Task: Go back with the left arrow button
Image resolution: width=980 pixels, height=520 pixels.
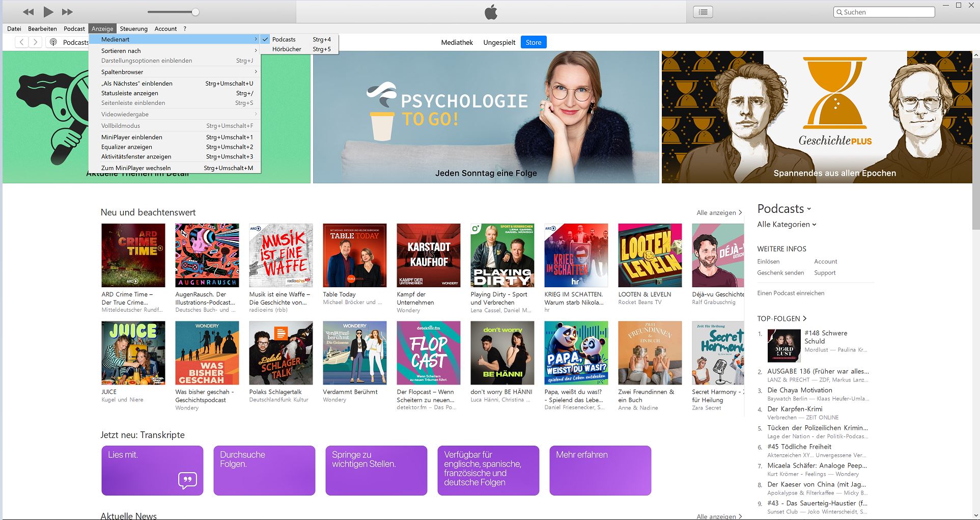Action: click(22, 42)
